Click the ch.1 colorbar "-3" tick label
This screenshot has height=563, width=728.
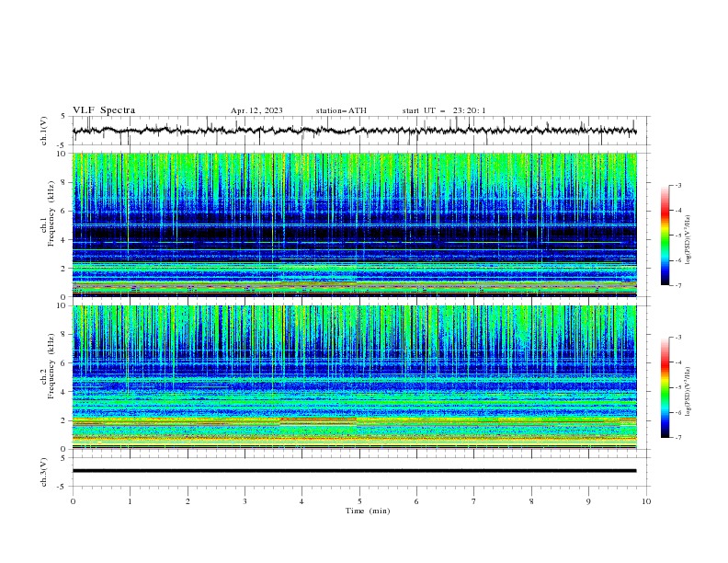click(678, 185)
